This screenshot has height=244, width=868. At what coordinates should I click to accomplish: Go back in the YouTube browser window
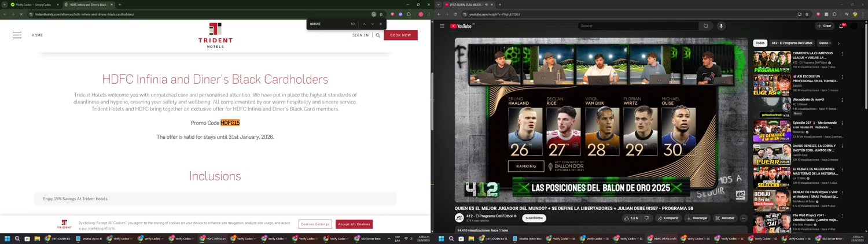click(x=439, y=14)
